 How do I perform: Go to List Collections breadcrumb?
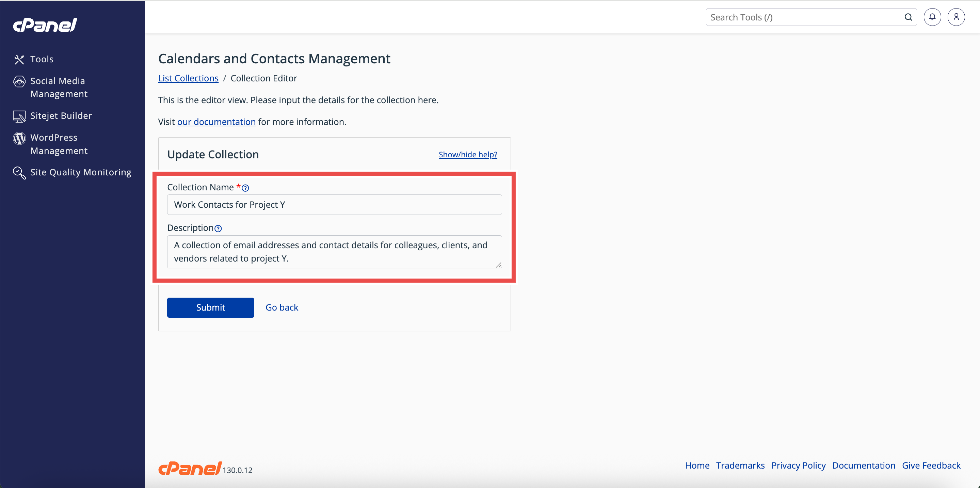[x=188, y=78]
